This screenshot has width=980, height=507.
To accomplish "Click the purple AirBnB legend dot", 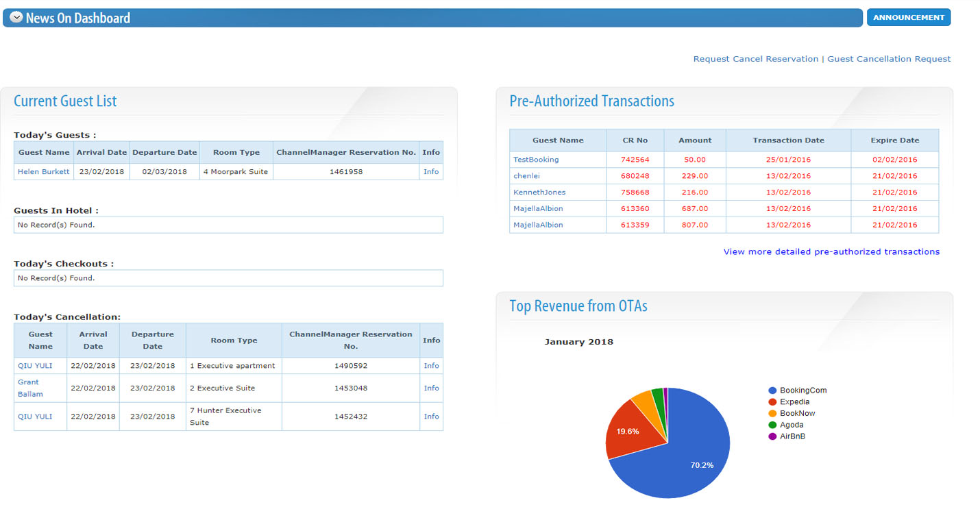I will pyautogui.click(x=772, y=436).
